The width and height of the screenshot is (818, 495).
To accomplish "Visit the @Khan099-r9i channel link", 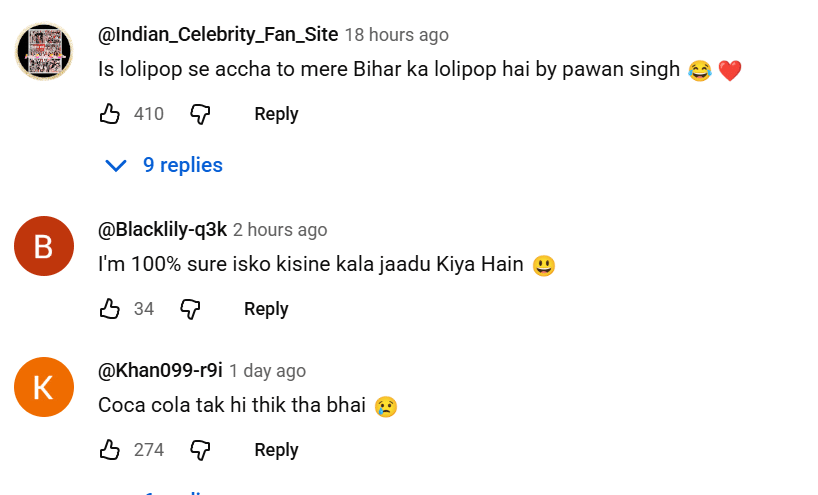I will point(160,371).
